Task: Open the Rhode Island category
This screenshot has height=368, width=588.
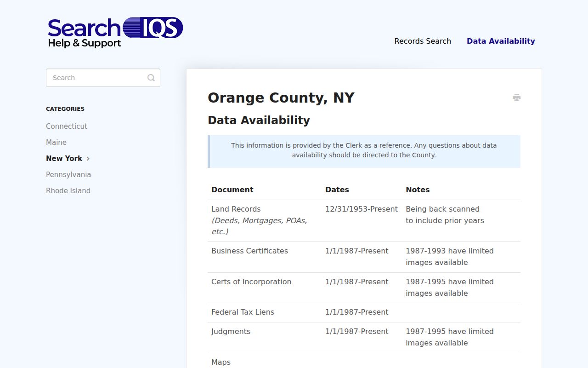Action: coord(68,190)
